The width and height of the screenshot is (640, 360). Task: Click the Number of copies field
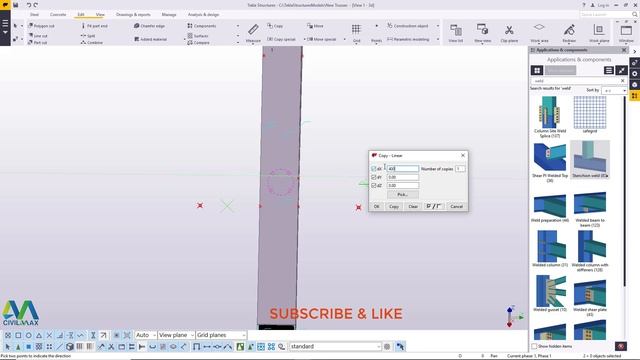click(x=460, y=169)
